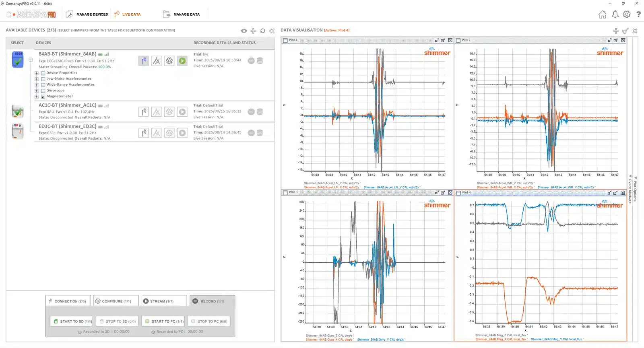The image size is (644, 348).
Task: Select the Connection (2/3) tab
Action: 68,301
